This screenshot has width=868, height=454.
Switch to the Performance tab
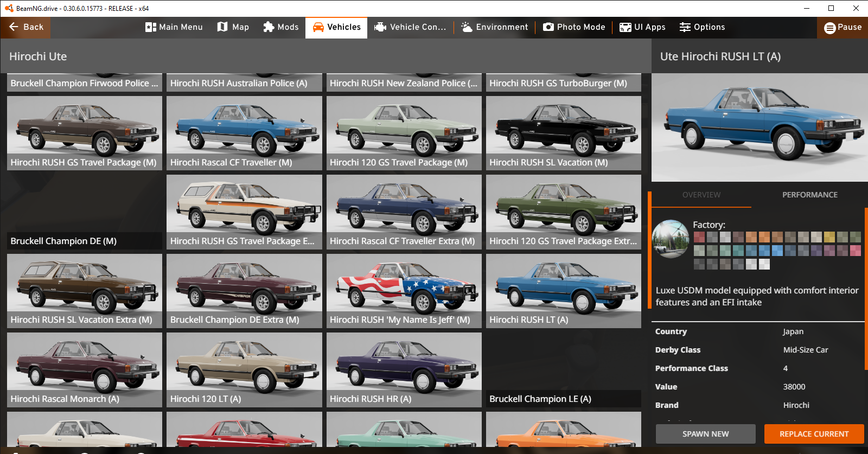click(810, 195)
